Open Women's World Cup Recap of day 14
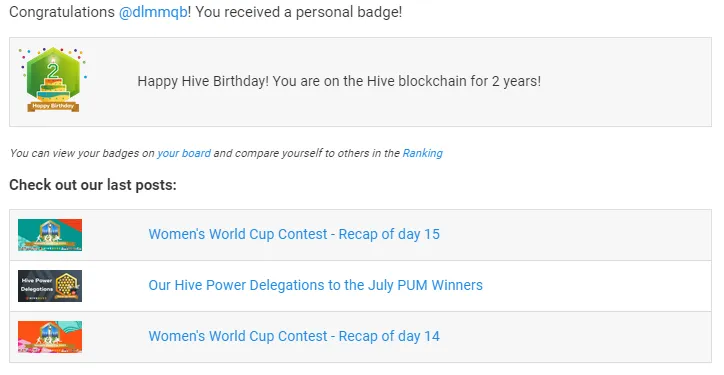Screen dimensions: 724x375 [x=294, y=336]
